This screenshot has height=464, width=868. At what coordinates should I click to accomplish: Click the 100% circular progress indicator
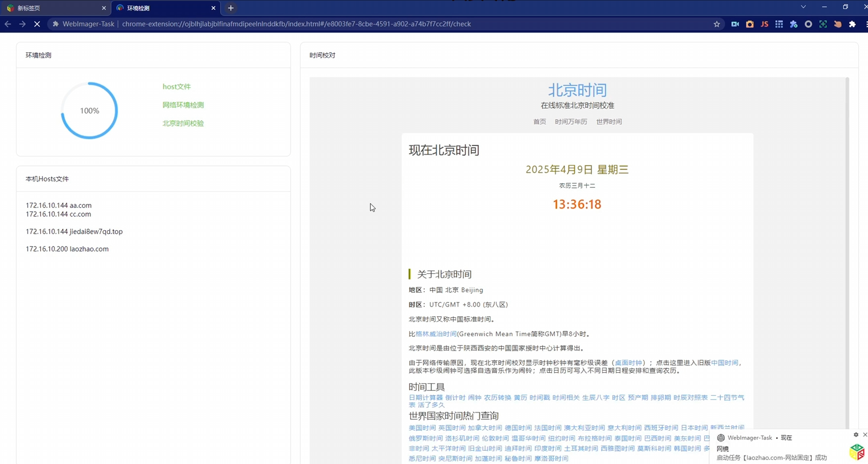coord(89,111)
